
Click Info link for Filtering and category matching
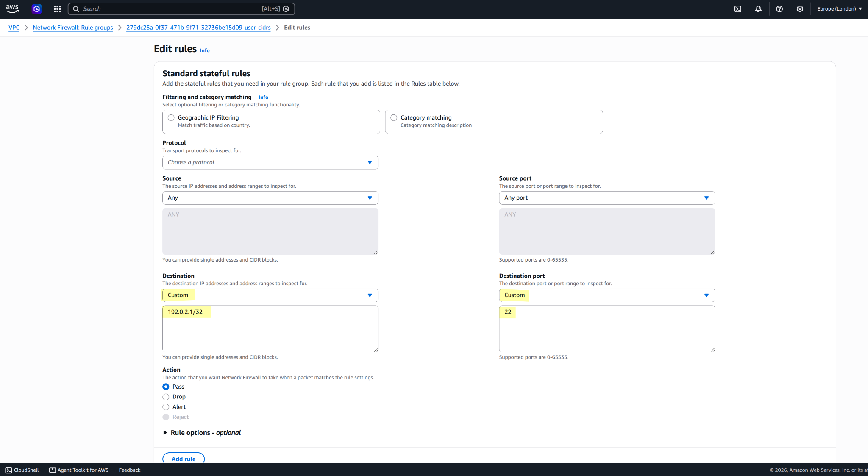tap(263, 97)
